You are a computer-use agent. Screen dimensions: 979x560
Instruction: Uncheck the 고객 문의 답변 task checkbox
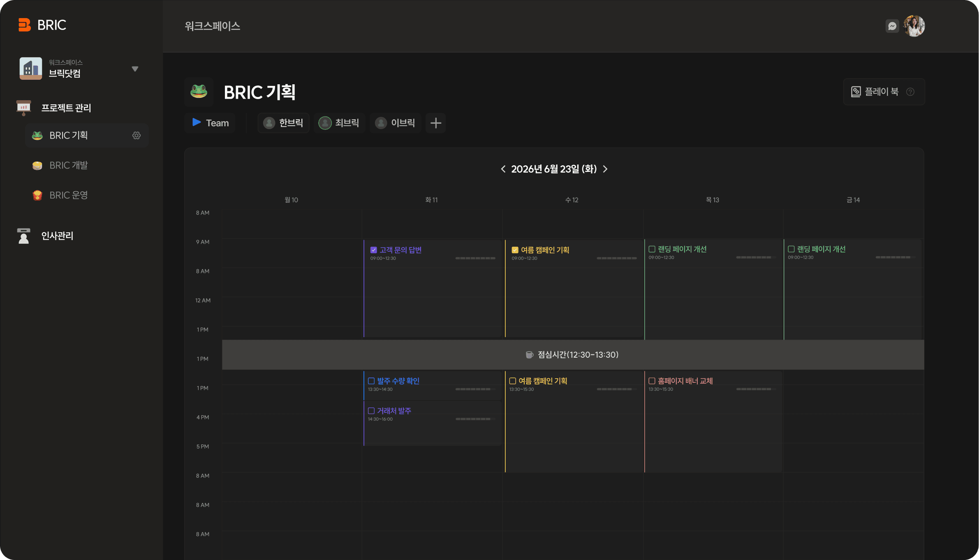coord(374,250)
